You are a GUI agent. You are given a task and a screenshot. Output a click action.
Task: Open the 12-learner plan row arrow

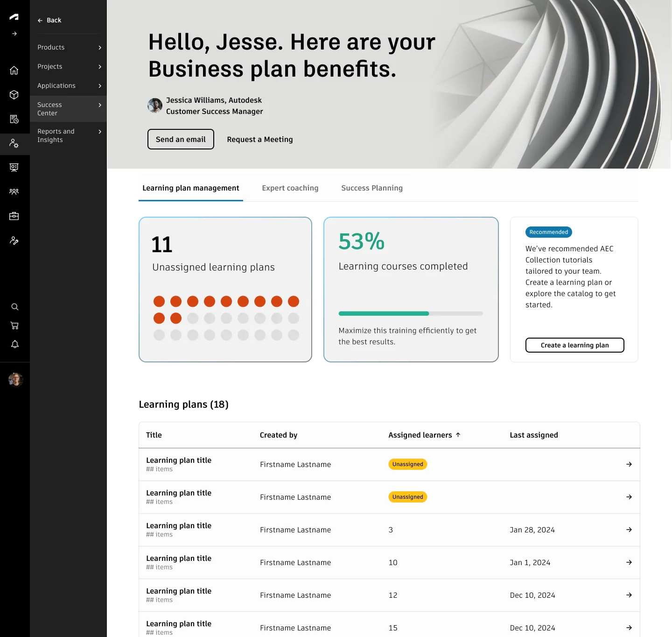point(629,595)
